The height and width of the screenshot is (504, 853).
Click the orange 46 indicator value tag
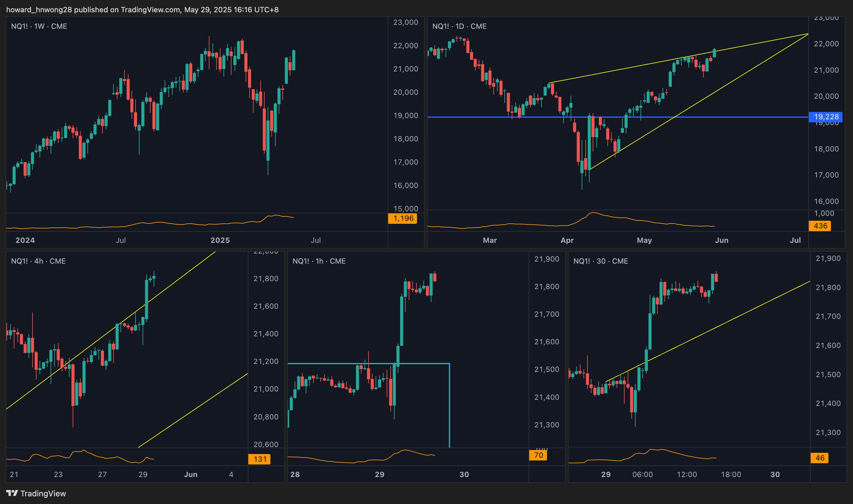[x=819, y=458]
